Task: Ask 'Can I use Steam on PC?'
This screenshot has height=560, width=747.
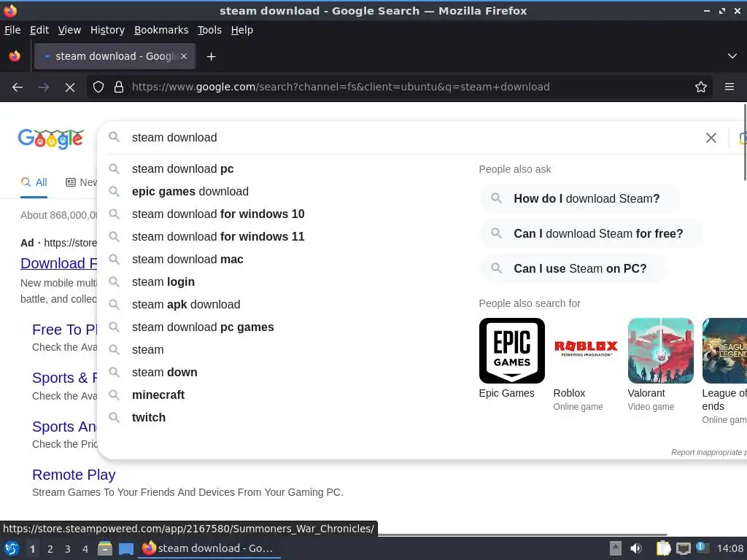Action: point(573,268)
